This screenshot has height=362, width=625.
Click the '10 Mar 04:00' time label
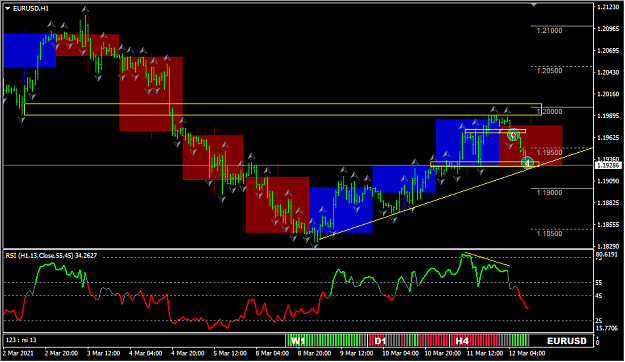click(400, 353)
